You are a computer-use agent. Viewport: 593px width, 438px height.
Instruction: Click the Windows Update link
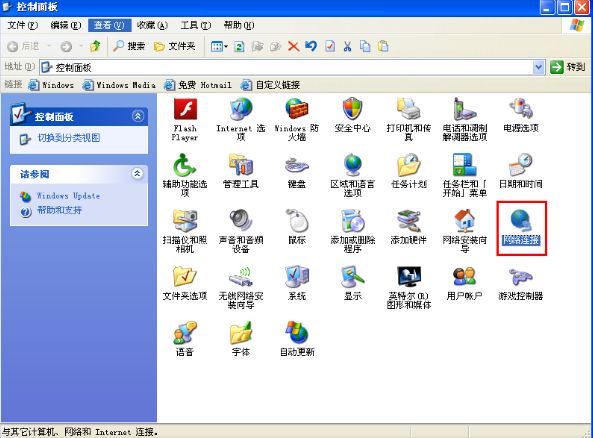[68, 196]
